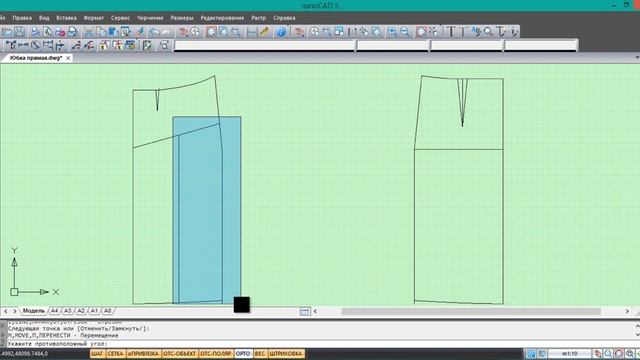Open the Размеры menu
640x360 pixels.
pyautogui.click(x=182, y=18)
